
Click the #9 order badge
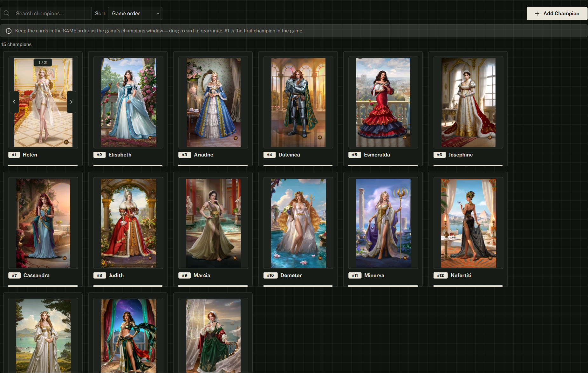click(185, 276)
